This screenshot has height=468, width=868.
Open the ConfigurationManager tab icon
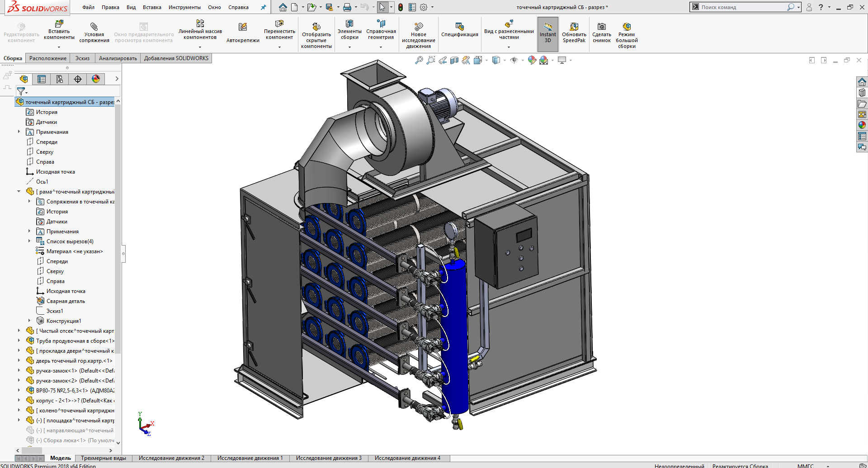[60, 79]
